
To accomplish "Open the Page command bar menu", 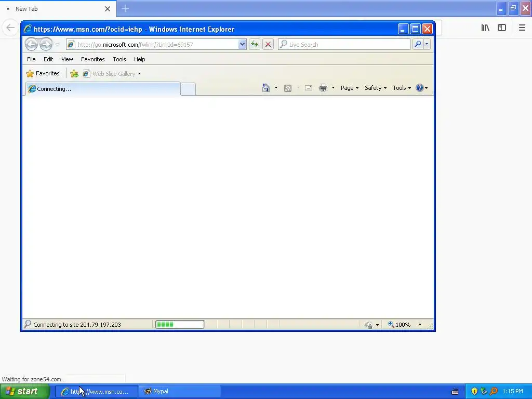I will 350,88.
